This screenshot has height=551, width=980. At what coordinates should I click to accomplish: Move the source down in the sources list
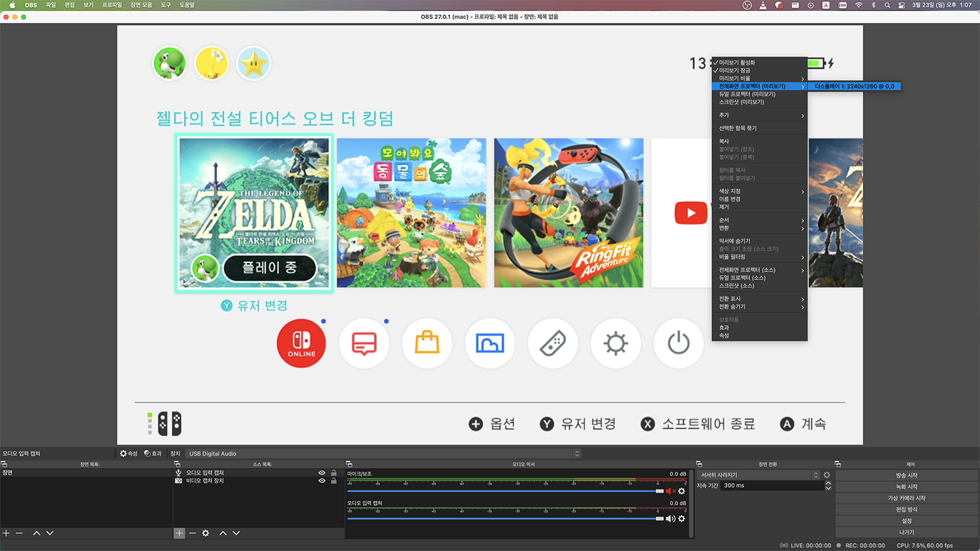pos(236,533)
